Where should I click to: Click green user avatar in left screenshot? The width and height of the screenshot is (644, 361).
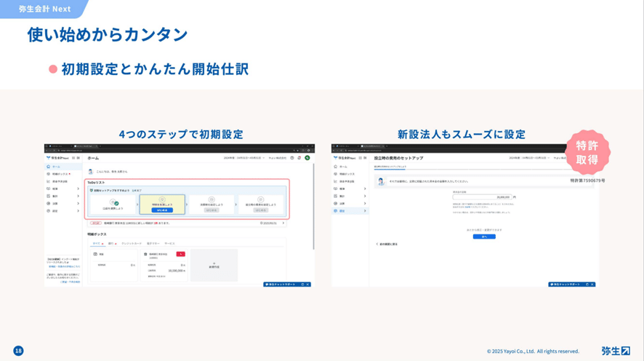click(x=307, y=158)
